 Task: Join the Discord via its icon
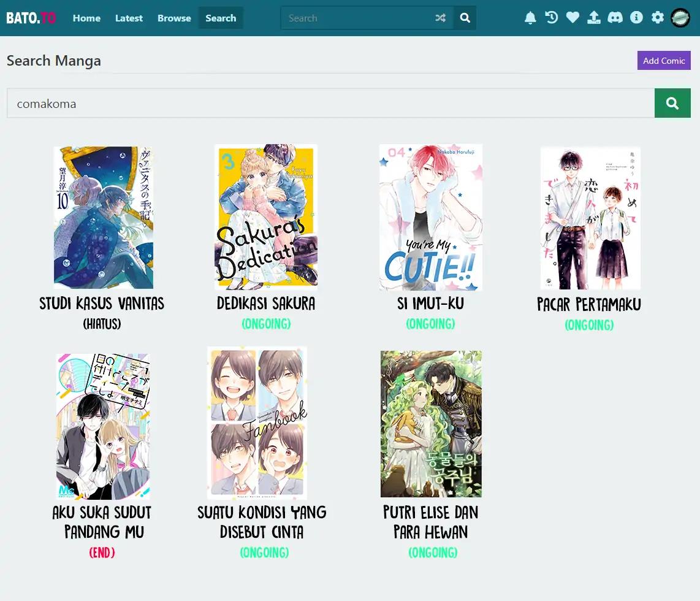[615, 17]
